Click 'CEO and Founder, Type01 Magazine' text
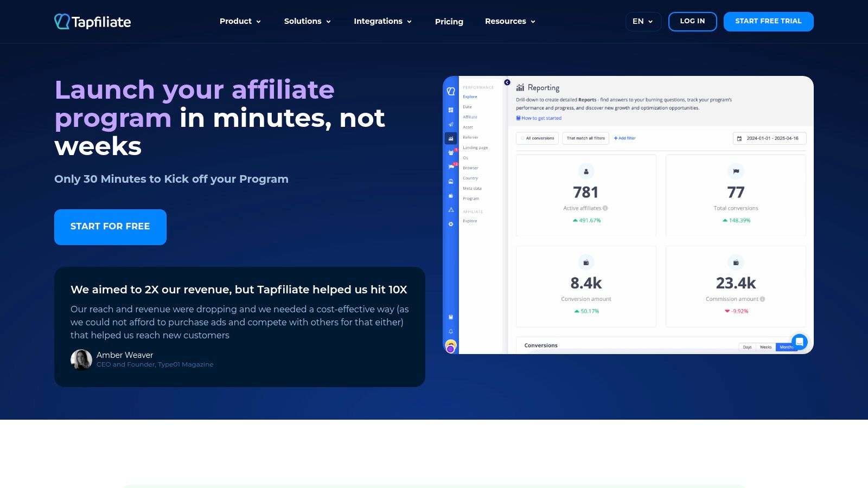Image resolution: width=868 pixels, height=488 pixels. point(155,365)
